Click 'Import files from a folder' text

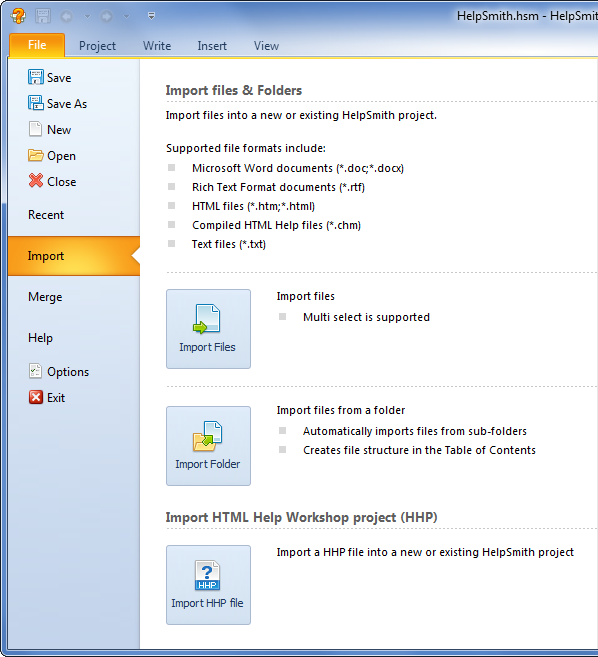341,410
